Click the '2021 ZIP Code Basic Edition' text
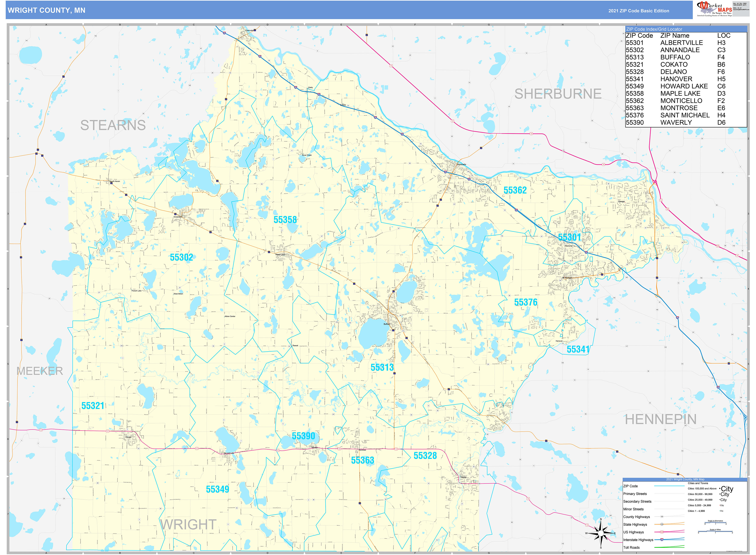 coord(639,11)
